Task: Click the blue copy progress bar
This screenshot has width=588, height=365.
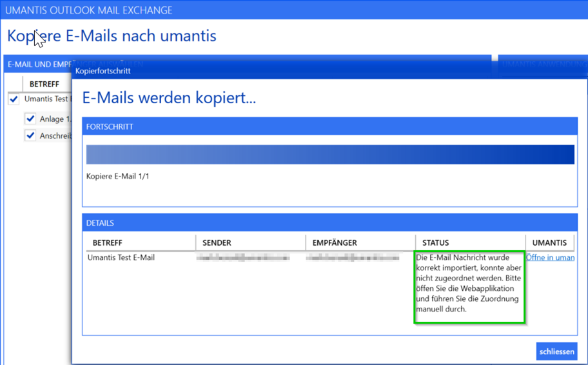Action: [329, 155]
